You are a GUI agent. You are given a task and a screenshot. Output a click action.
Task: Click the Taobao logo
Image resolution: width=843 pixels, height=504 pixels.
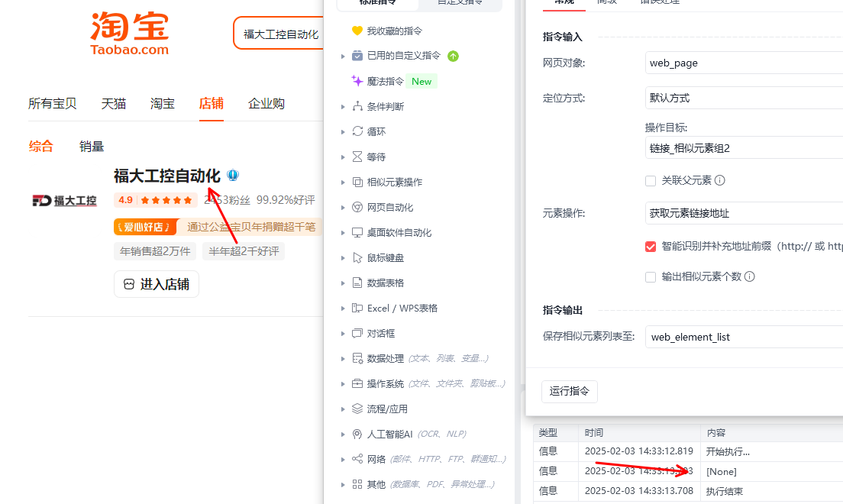point(130,34)
